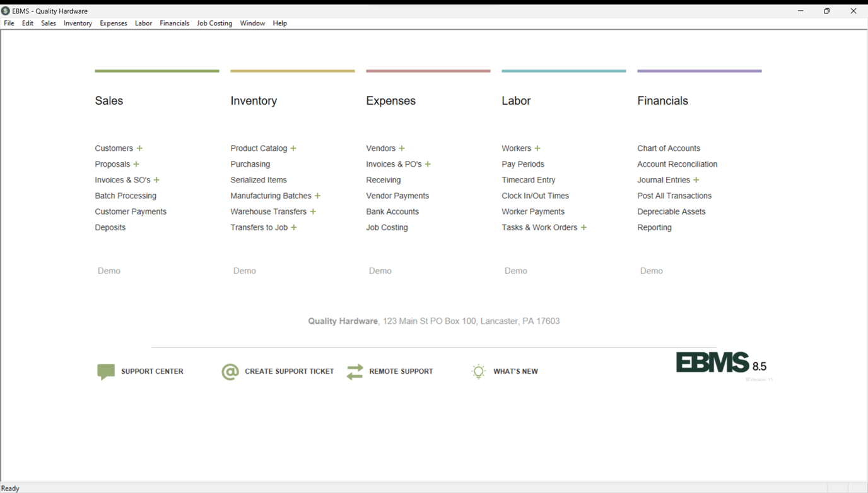
Task: View What's New with the lightbulb icon
Action: (x=478, y=371)
